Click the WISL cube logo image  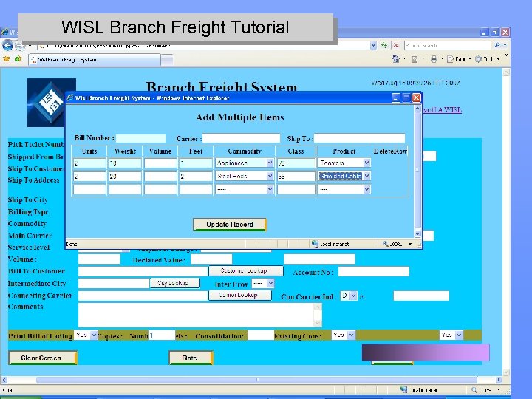click(x=52, y=103)
